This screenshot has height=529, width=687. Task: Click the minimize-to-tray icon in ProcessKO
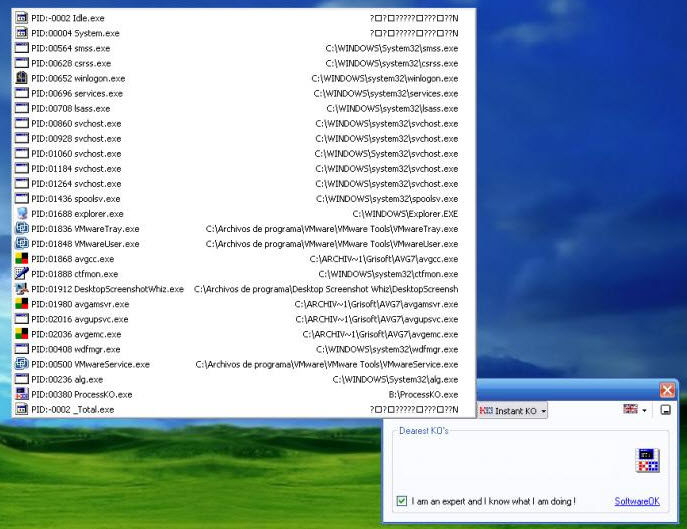click(x=666, y=410)
